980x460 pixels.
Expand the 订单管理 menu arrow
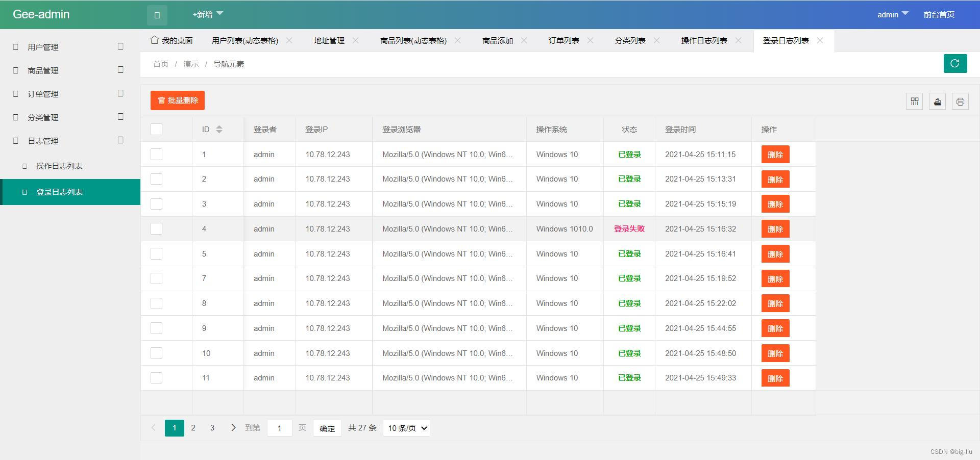pos(120,93)
